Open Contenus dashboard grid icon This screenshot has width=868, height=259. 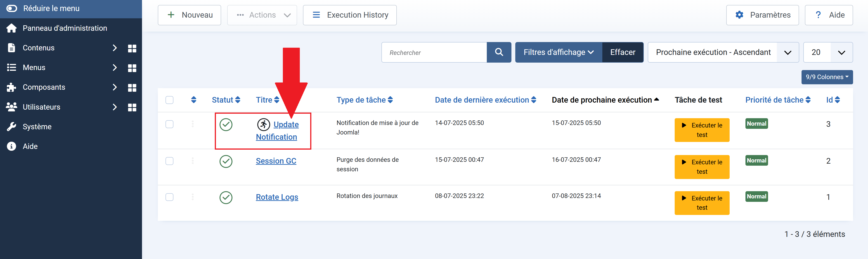tap(132, 48)
